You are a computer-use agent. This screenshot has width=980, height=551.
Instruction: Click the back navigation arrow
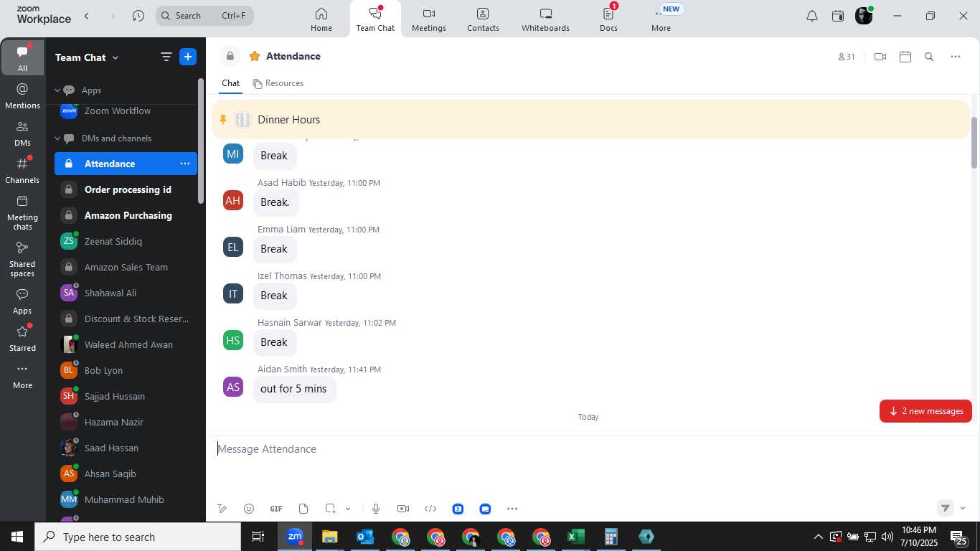point(87,16)
